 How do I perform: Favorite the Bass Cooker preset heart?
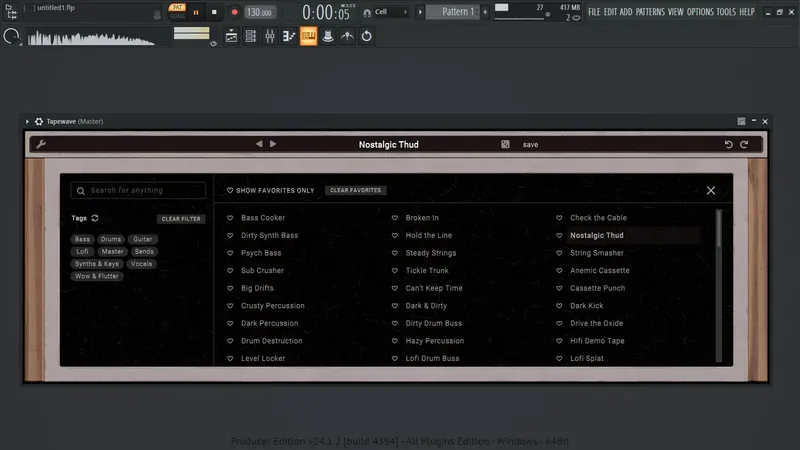230,218
